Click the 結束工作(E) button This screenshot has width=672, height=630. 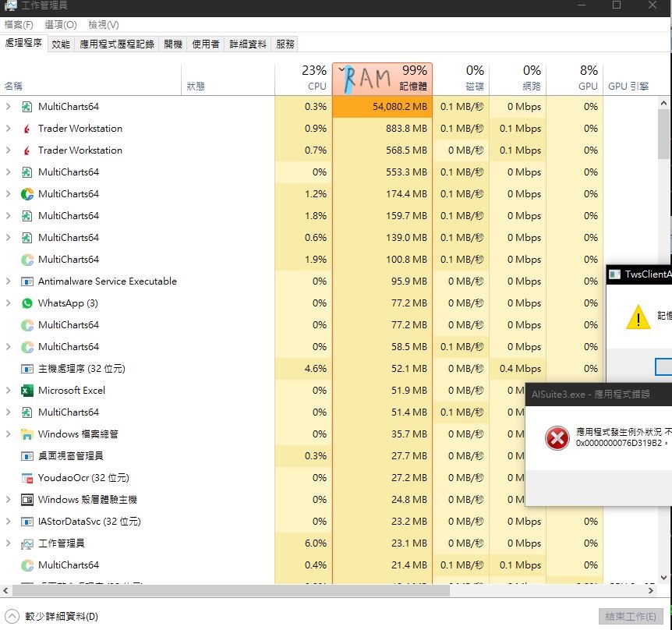pyautogui.click(x=631, y=617)
